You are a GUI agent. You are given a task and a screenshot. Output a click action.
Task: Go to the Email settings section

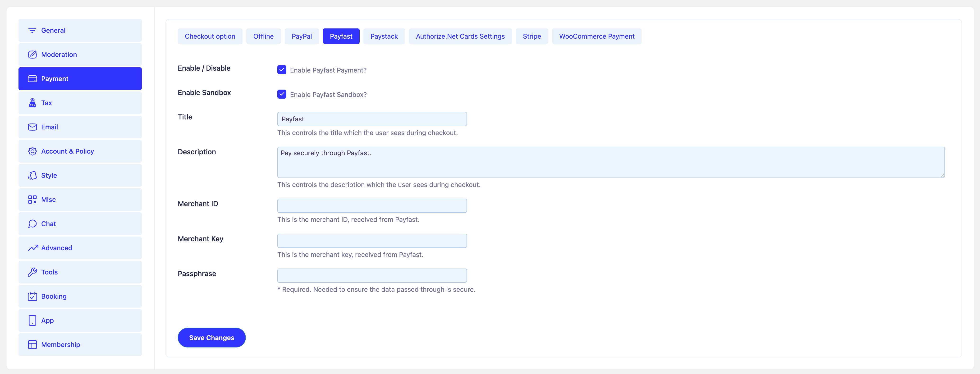[x=80, y=127]
